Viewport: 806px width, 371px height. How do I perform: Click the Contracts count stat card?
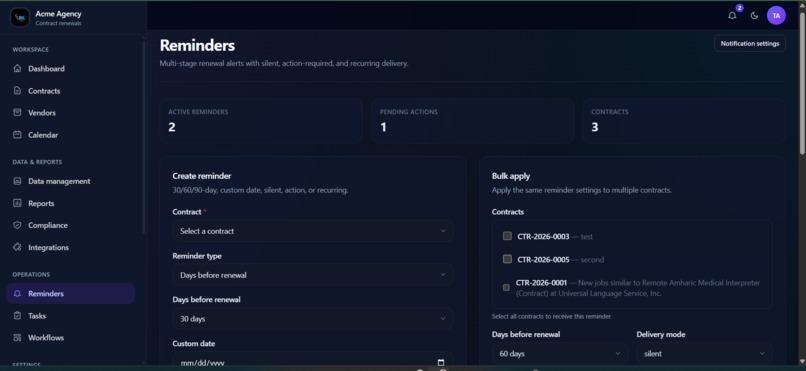click(684, 121)
